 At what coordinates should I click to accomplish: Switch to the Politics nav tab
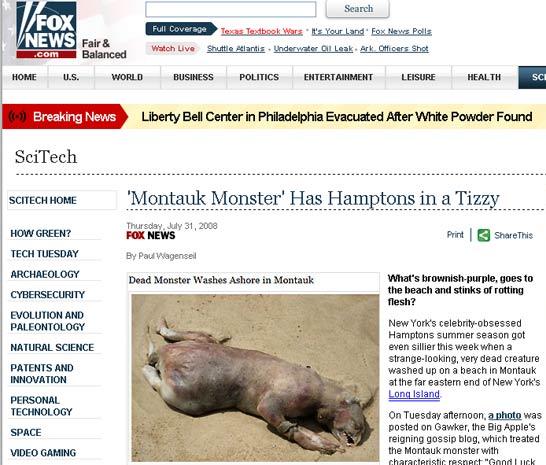click(x=259, y=77)
